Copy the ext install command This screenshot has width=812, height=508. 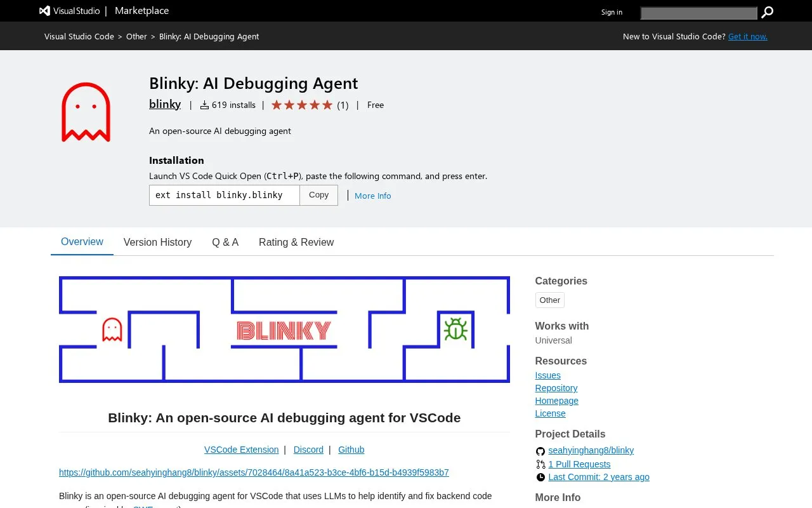pos(318,195)
